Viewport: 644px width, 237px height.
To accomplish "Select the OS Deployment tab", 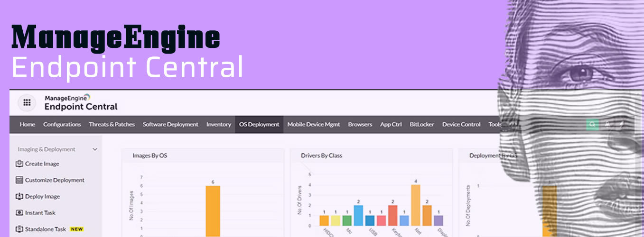I will 259,125.
